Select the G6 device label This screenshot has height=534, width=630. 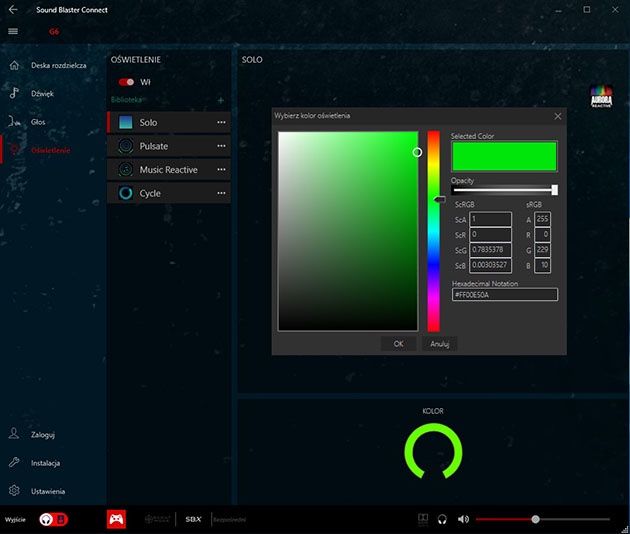coord(54,31)
